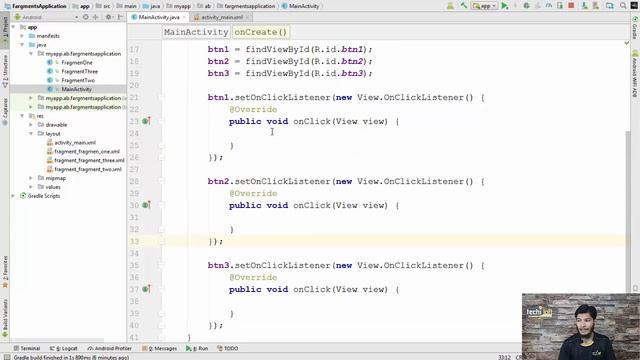Expand the mipmap folder
This screenshot has height=360, width=640.
tap(31, 178)
